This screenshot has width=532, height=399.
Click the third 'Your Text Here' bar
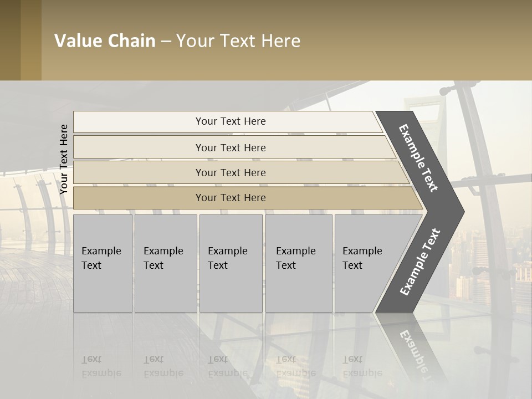click(231, 172)
